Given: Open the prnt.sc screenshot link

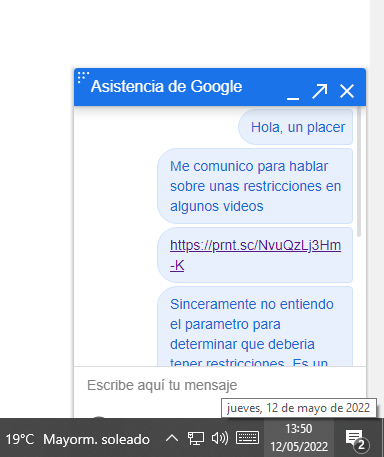Looking at the screenshot, I should pyautogui.click(x=255, y=255).
